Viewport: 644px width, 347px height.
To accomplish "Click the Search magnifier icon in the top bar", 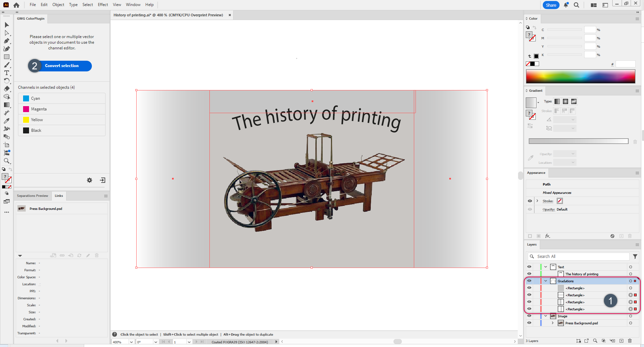I will 576,5.
